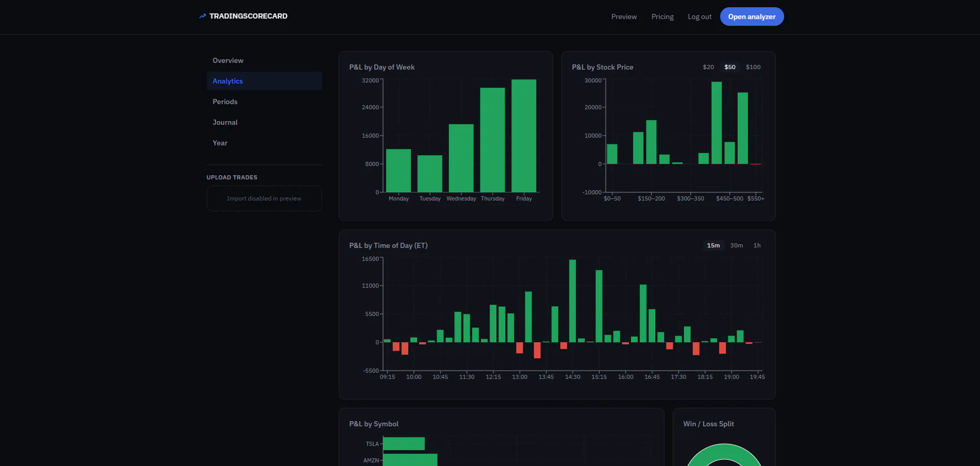The width and height of the screenshot is (980, 466).
Task: Click the $0–50 bar in price chart
Action: (x=612, y=154)
